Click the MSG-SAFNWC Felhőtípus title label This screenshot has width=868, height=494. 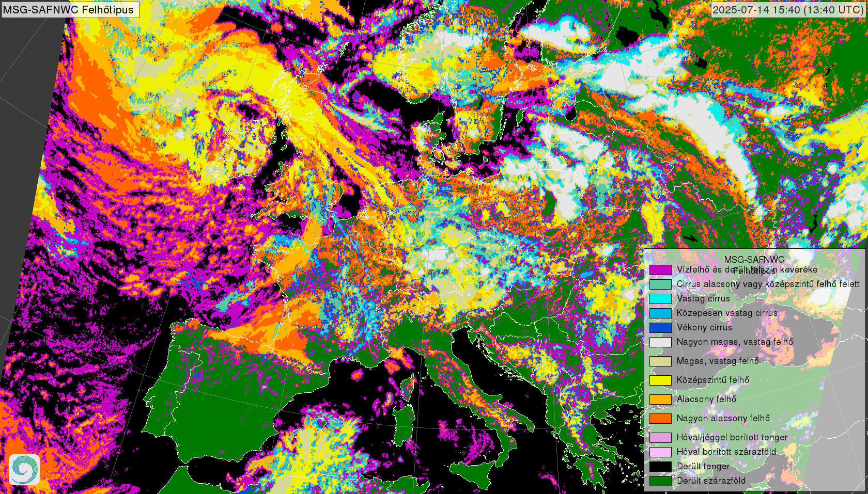[x=70, y=9]
